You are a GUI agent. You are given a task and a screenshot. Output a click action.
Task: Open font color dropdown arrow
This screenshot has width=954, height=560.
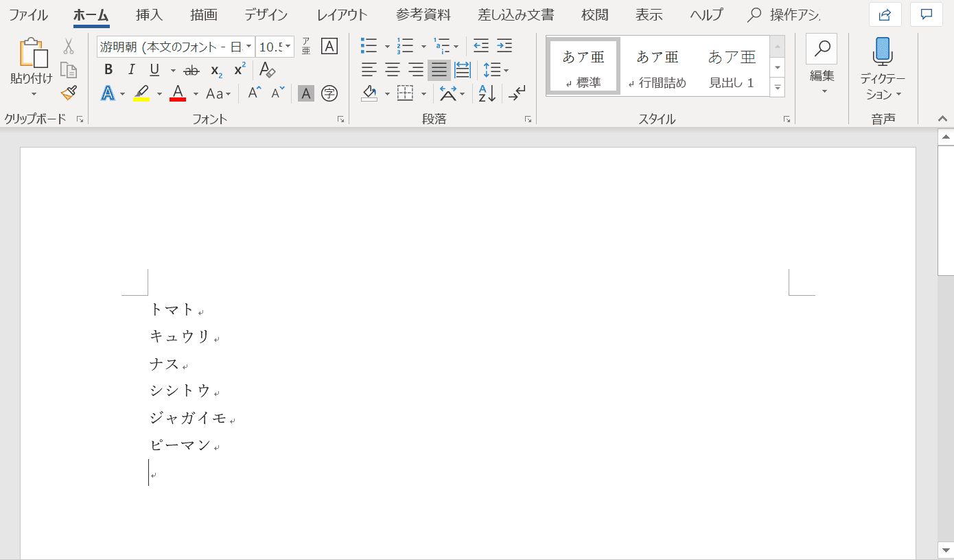click(196, 94)
